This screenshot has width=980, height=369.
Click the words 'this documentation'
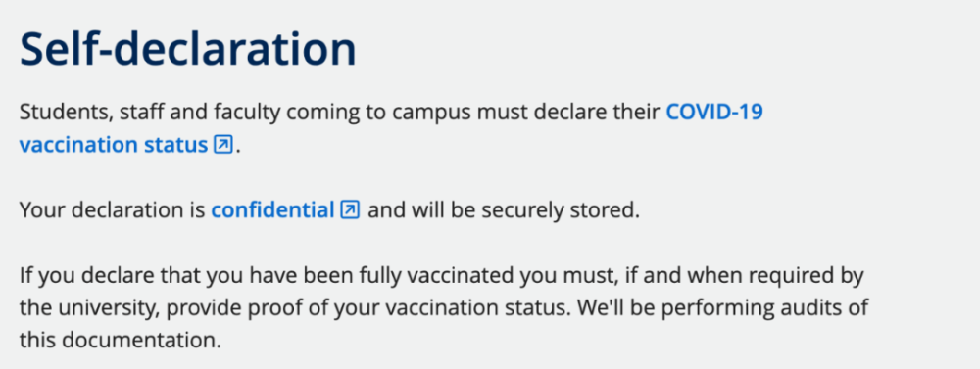point(120,341)
